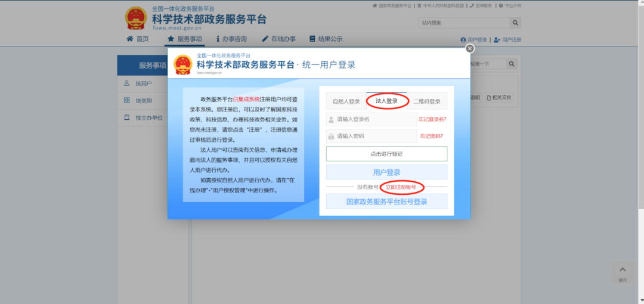Click the 用户注册 add-user icon link
Viewport: 644px width, 304px height.
point(497,40)
